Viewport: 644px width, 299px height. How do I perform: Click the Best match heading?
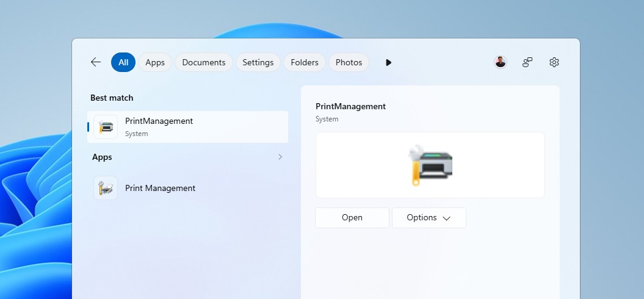pos(112,98)
